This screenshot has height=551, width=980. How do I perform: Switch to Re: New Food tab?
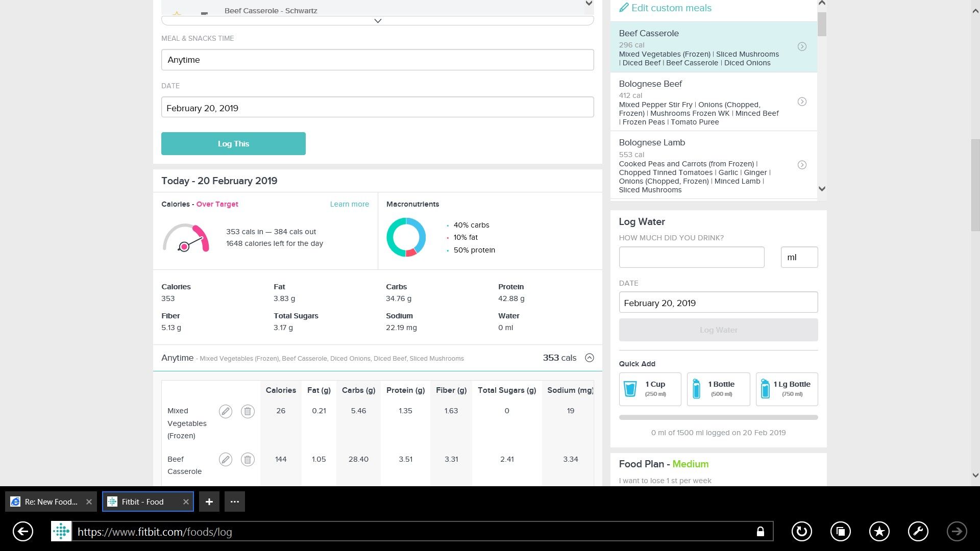pyautogui.click(x=50, y=502)
